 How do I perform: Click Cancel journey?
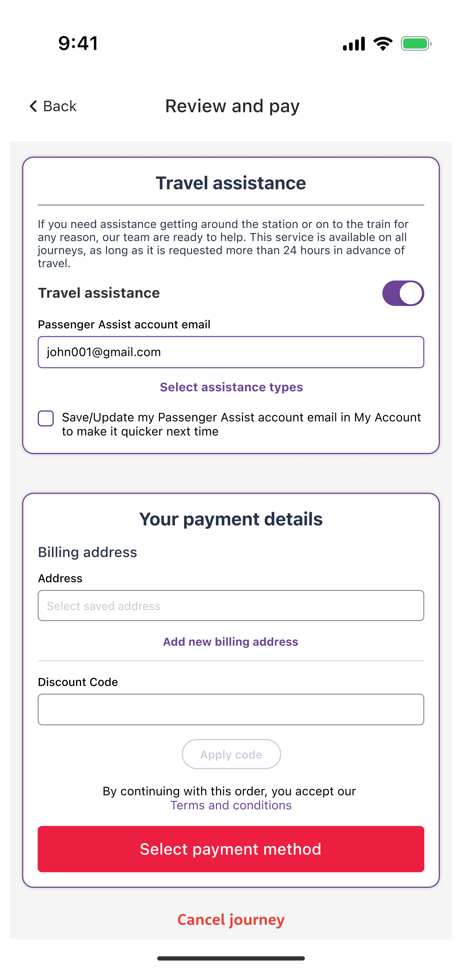click(x=230, y=920)
